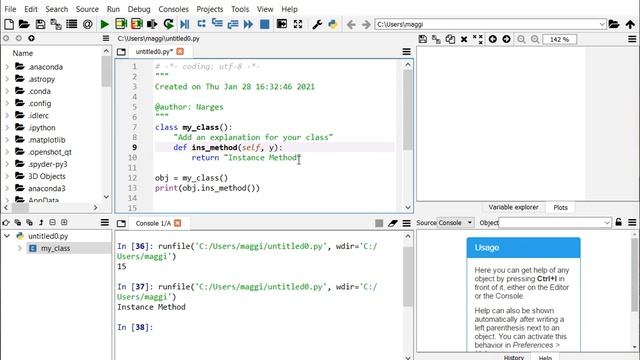Browse editor tabs button left of untitled0.py
The image size is (640, 360).
tap(121, 52)
